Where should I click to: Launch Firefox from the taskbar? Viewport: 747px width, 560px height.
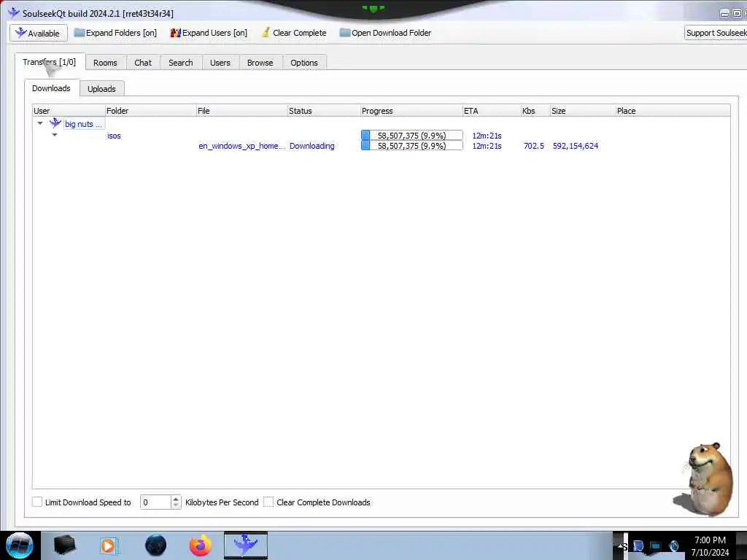pos(201,545)
